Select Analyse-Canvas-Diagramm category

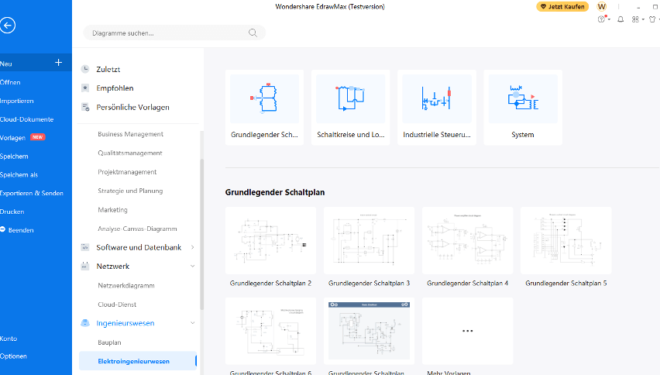137,229
